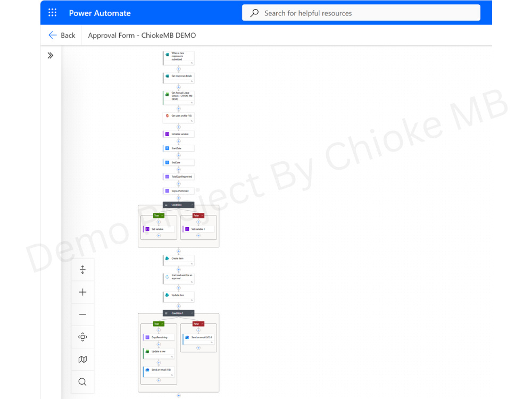Viewport: 532px width, 399px height.
Task: Add a step between StartDate and EndDate
Action: (178, 156)
